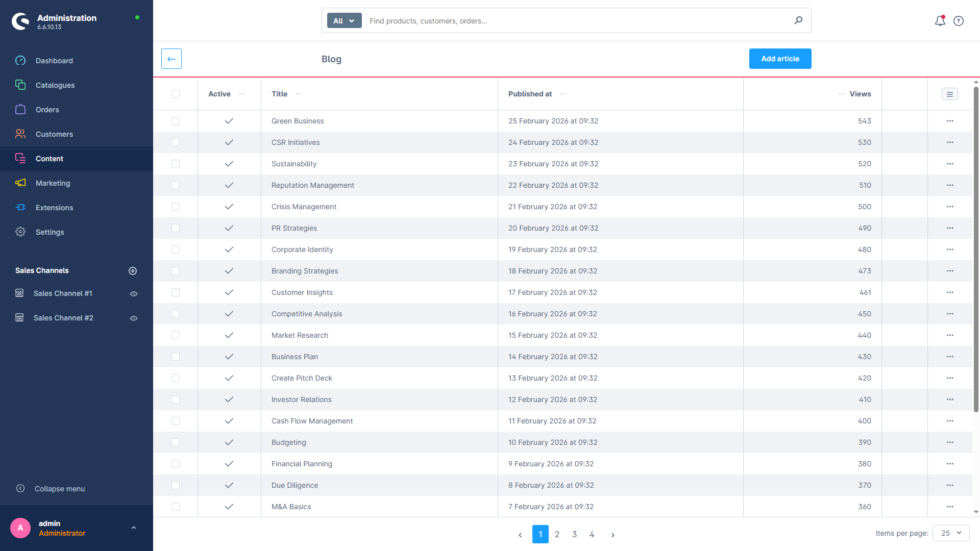
Task: Click the scrollbar down arrow
Action: [976, 512]
